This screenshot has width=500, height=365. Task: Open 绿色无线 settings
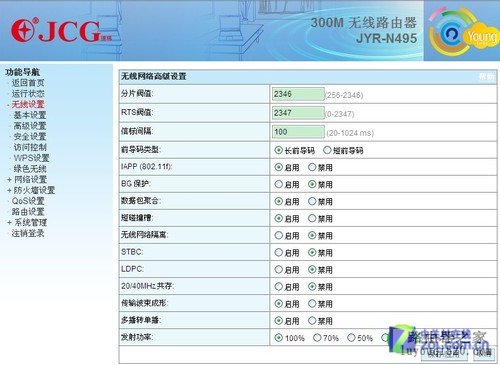pyautogui.click(x=30, y=168)
